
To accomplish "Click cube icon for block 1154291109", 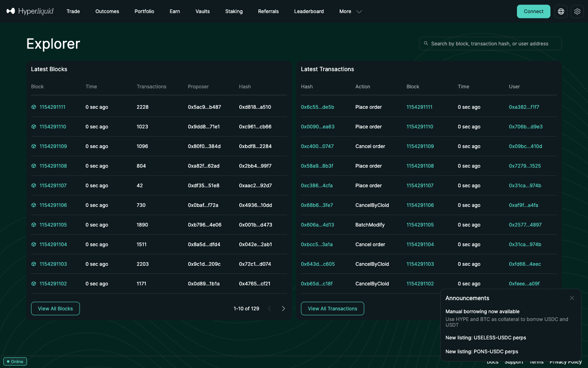I will [33, 146].
